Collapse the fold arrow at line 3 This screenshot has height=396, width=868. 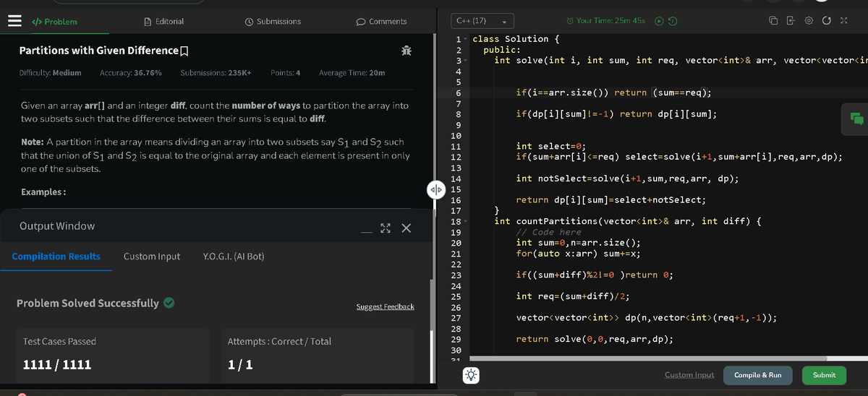(x=467, y=61)
